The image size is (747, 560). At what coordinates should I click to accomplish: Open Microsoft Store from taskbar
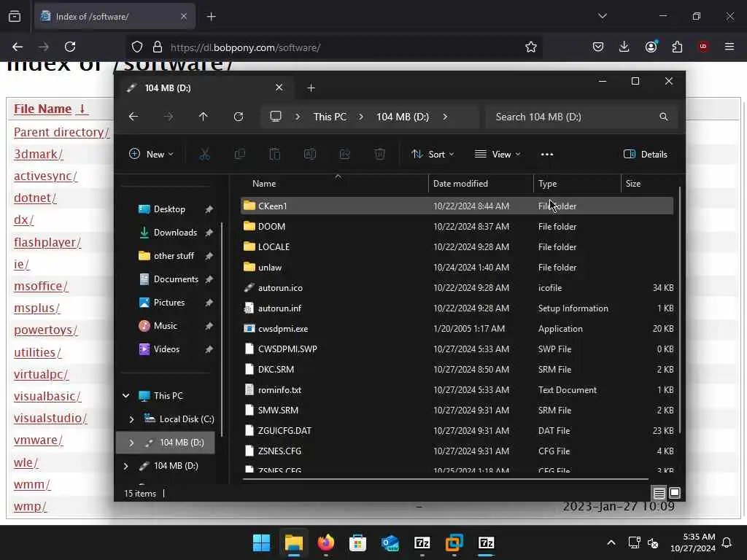point(357,542)
